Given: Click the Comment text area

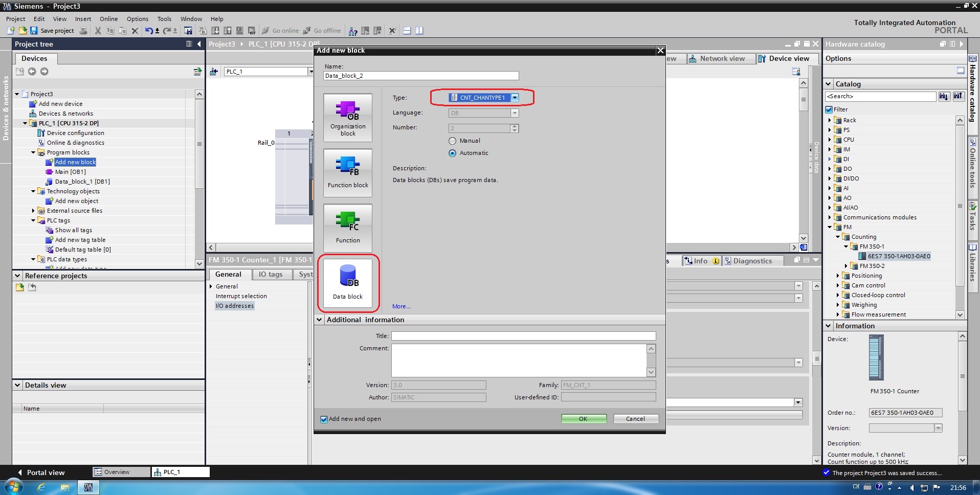Looking at the screenshot, I should pyautogui.click(x=519, y=361).
